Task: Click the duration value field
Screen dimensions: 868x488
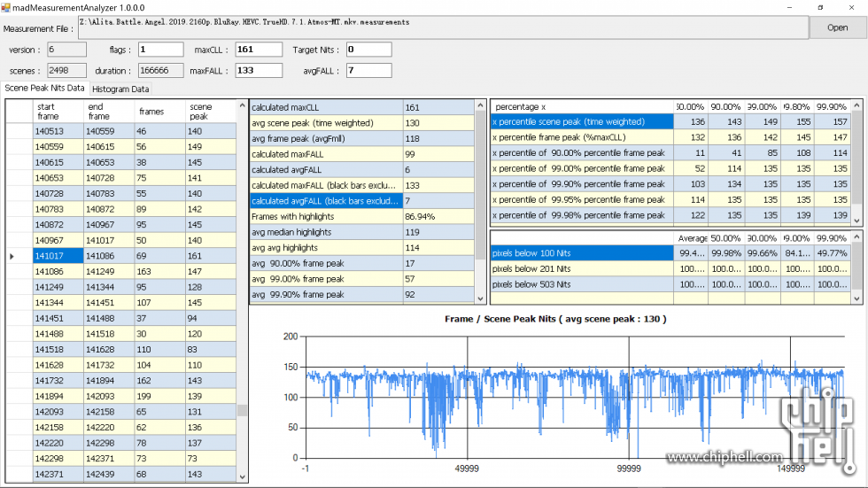Action: click(160, 70)
